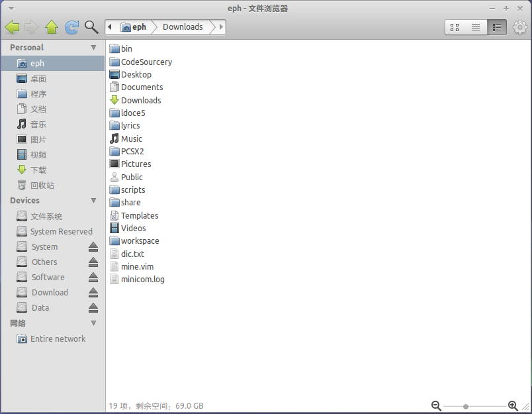Screen dimensions: 532x414
Task: Collapse the 网络 sidebar section
Action: pos(94,323)
